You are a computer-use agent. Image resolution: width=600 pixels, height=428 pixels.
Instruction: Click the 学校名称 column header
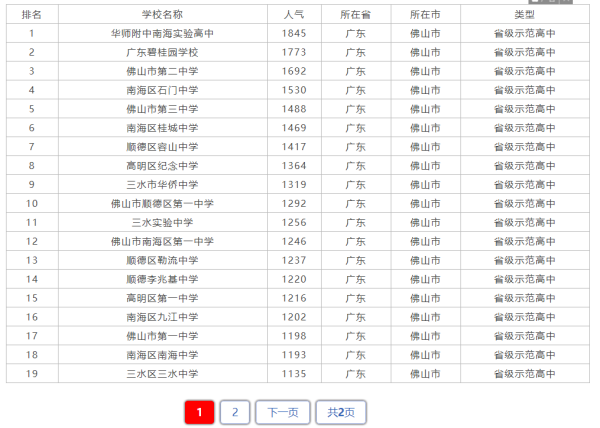point(162,15)
